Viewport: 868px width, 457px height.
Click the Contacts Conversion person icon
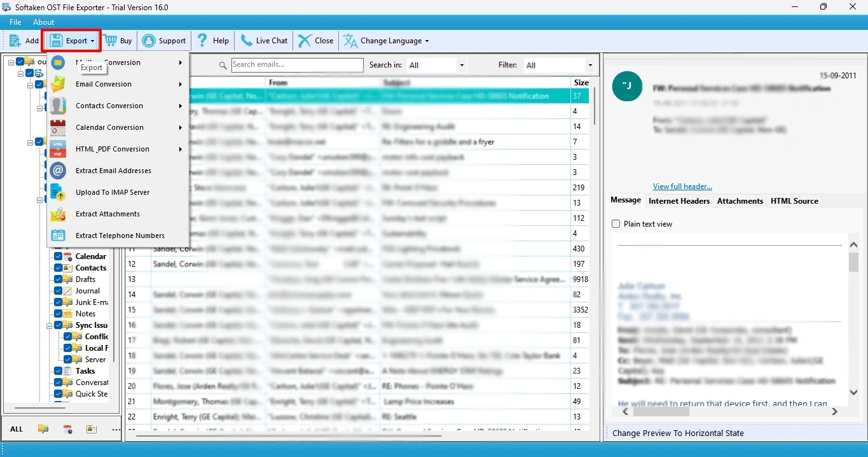pos(58,106)
